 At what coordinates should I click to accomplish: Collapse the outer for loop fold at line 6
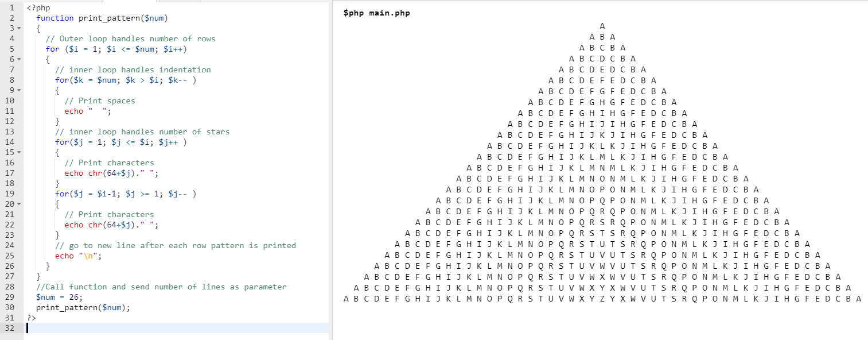(19, 60)
